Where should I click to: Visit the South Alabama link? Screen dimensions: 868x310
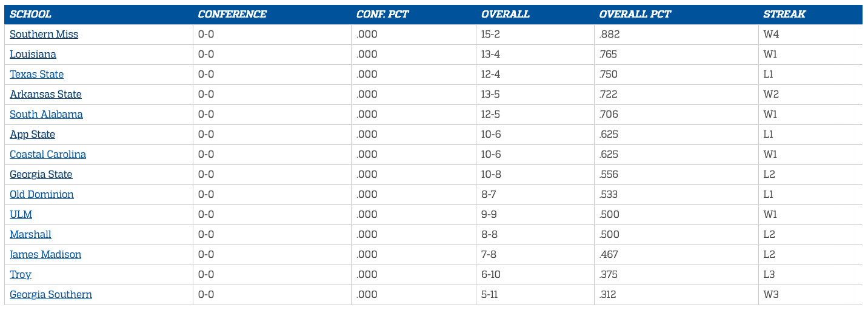(x=46, y=115)
